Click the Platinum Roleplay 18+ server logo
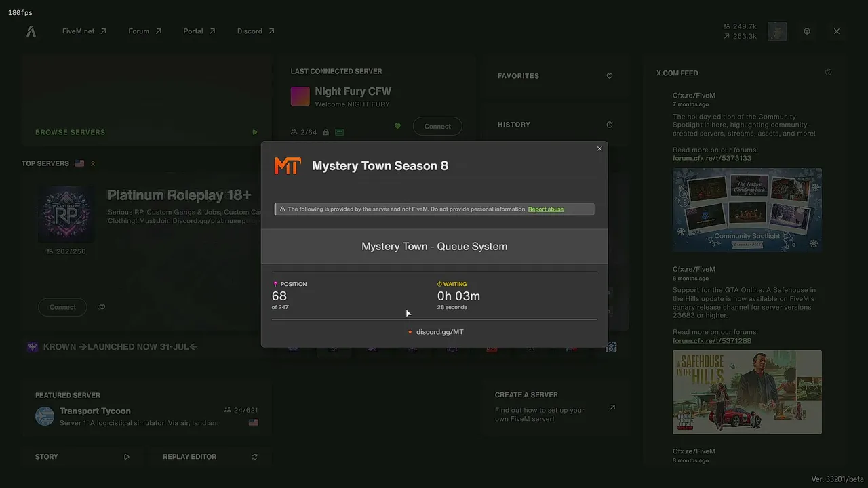Image resolution: width=868 pixels, height=488 pixels. tap(66, 214)
